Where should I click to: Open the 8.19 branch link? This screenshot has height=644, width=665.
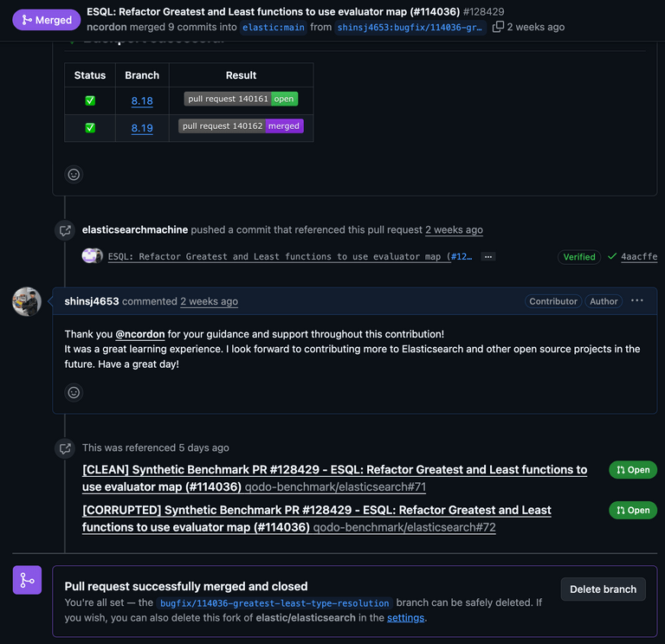point(142,128)
